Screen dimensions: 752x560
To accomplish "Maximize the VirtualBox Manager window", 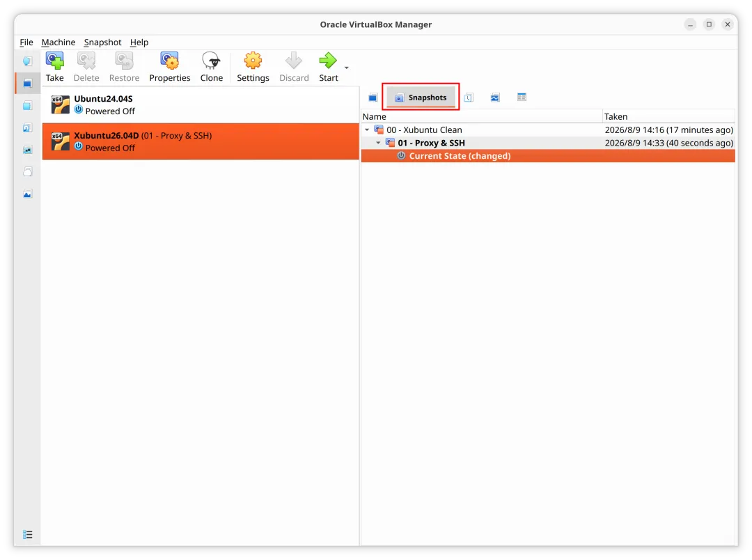I will click(x=709, y=24).
